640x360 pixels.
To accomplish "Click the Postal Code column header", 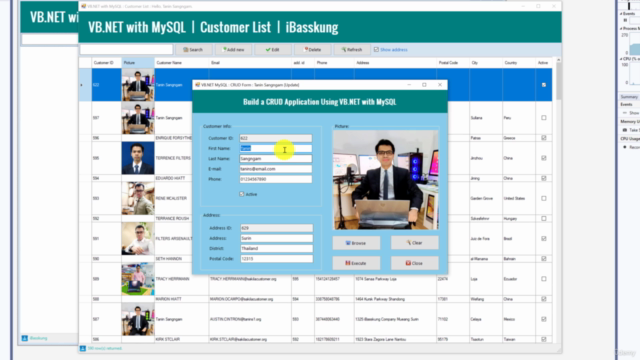I will pos(453,63).
